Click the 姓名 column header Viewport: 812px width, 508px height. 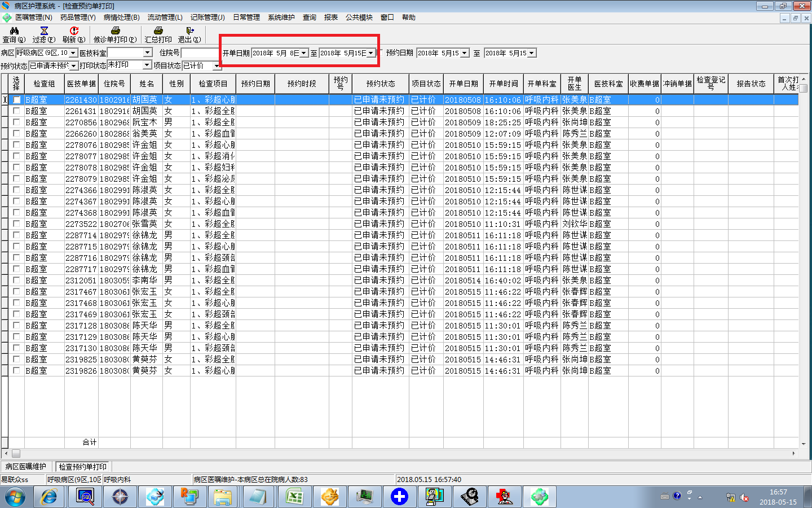[x=147, y=84]
